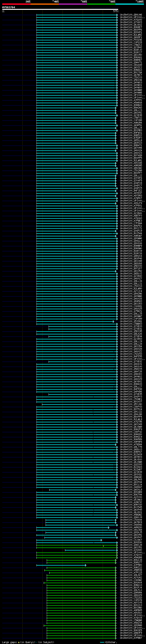This screenshot has height=644, width=146.
Task: Select hit label UniRef100_Q5IDQ1
Action: tap(131, 321)
